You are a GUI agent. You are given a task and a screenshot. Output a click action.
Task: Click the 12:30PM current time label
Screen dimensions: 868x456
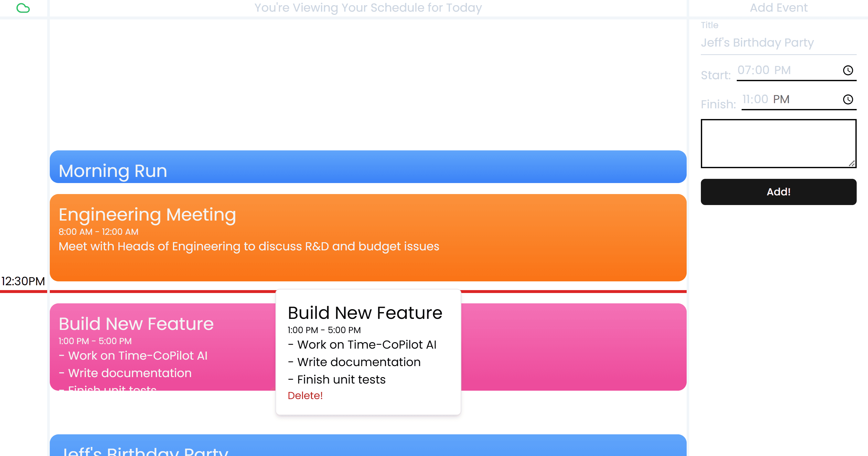tap(23, 281)
